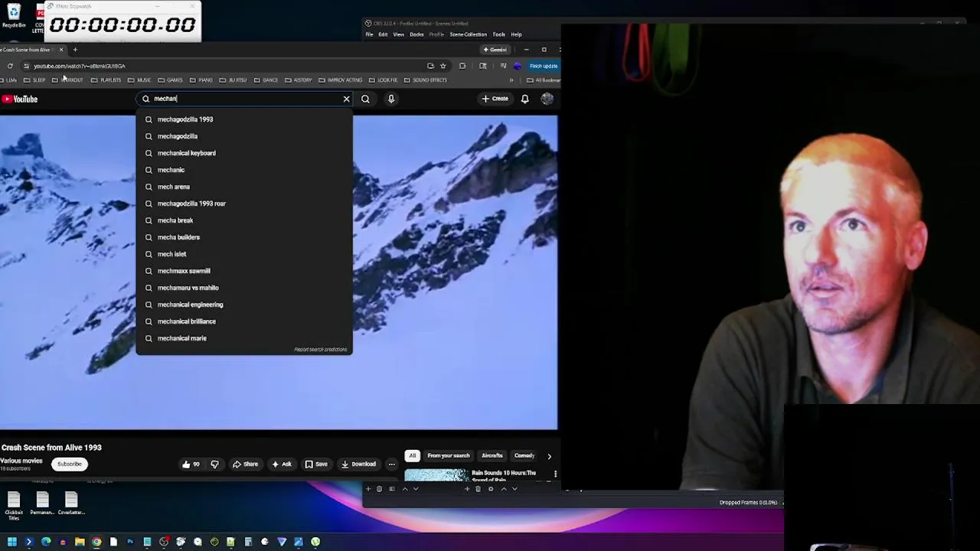Click 'Report search predictions' link
The height and width of the screenshot is (551, 980).
(x=321, y=350)
